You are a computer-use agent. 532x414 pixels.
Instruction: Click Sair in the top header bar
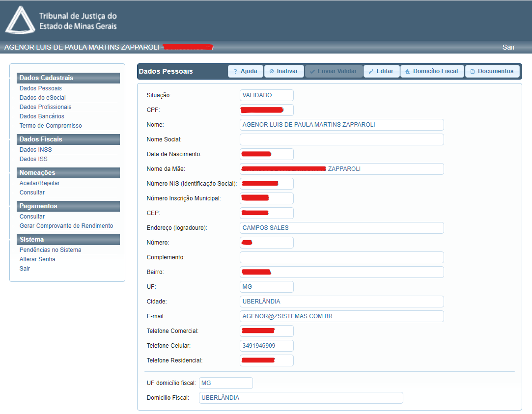pos(508,47)
